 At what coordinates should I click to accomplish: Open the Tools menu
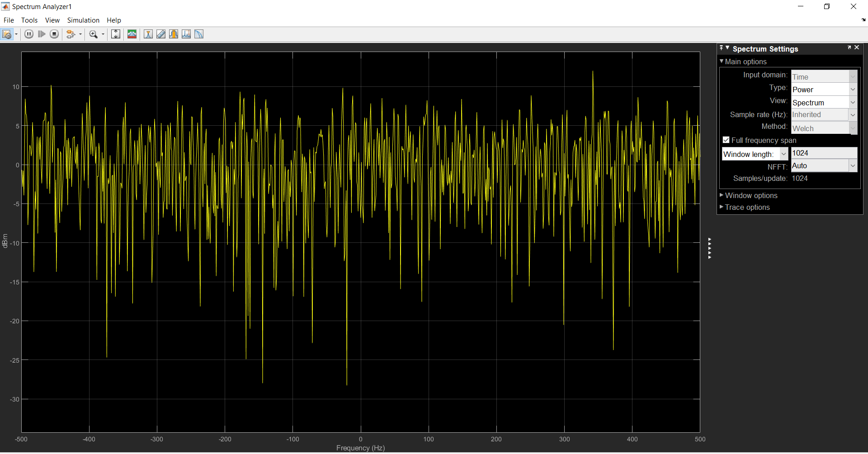tap(29, 20)
